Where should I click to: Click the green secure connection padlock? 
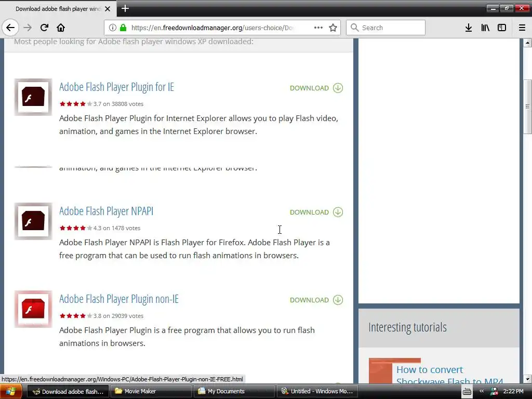(x=123, y=28)
